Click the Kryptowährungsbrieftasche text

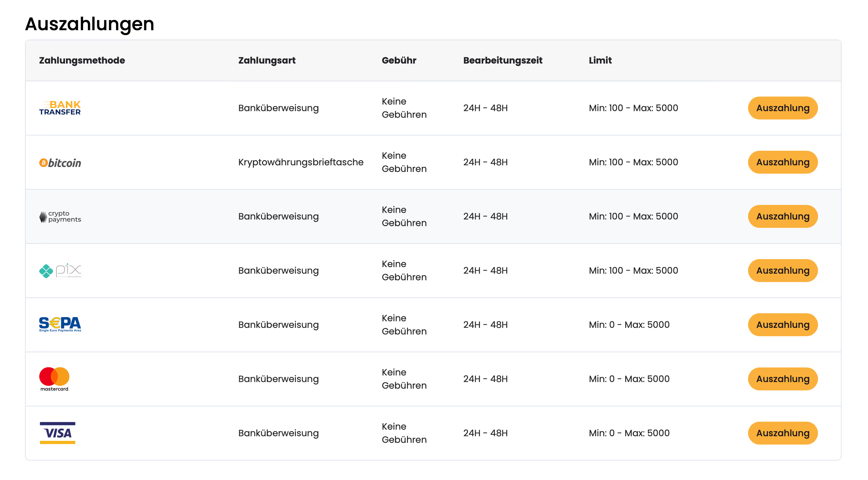point(301,162)
